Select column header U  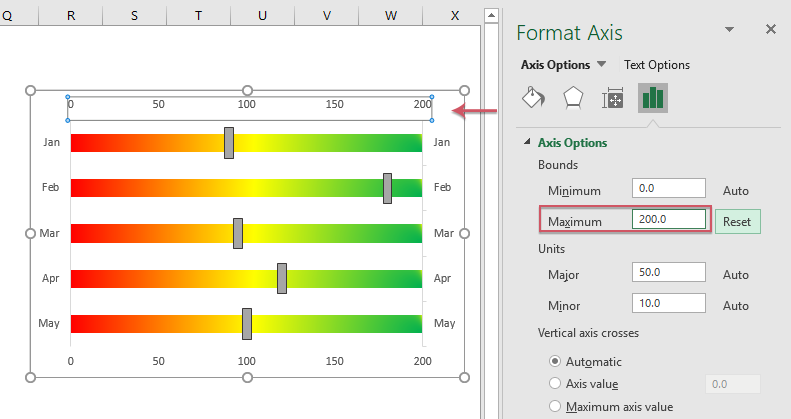point(262,16)
